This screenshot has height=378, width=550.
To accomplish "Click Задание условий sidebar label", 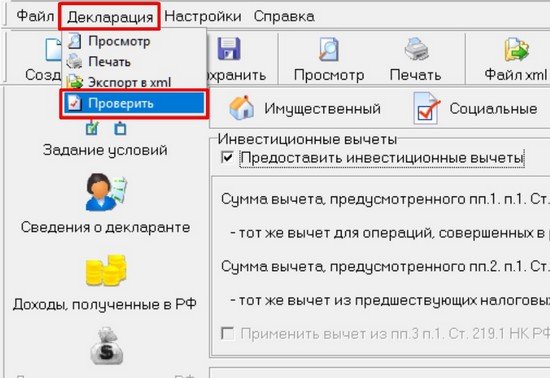I will pyautogui.click(x=105, y=150).
